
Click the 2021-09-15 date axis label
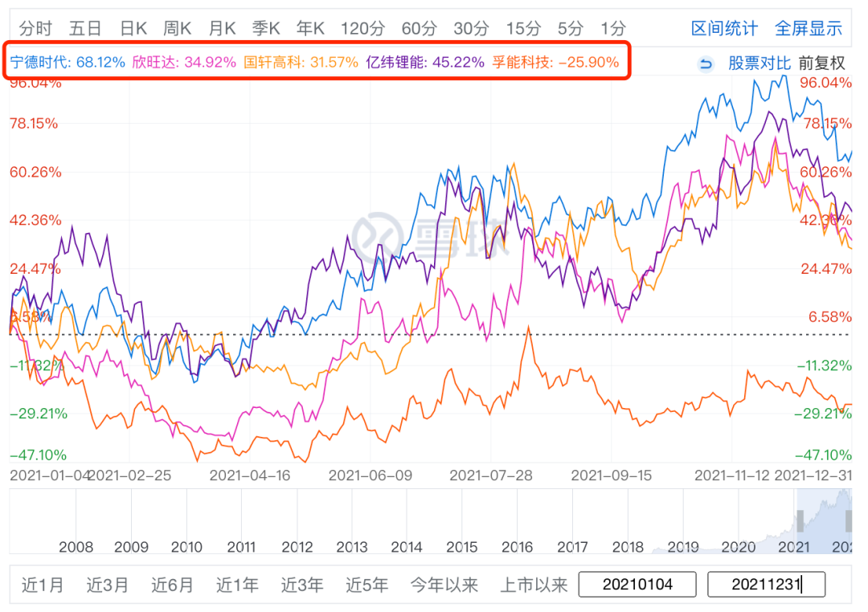611,475
